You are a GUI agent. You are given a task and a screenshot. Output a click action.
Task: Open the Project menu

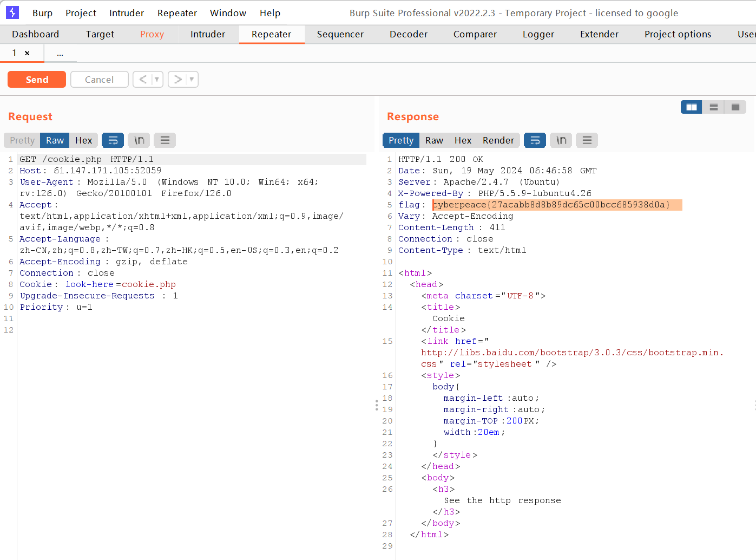(x=81, y=13)
